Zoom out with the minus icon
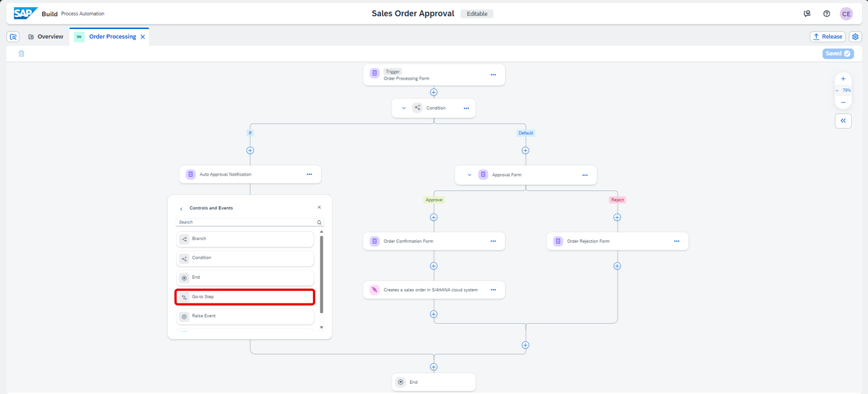 [843, 103]
